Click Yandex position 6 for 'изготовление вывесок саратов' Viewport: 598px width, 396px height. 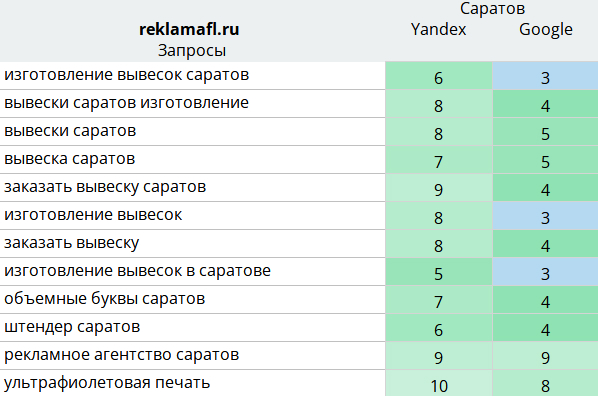439,76
